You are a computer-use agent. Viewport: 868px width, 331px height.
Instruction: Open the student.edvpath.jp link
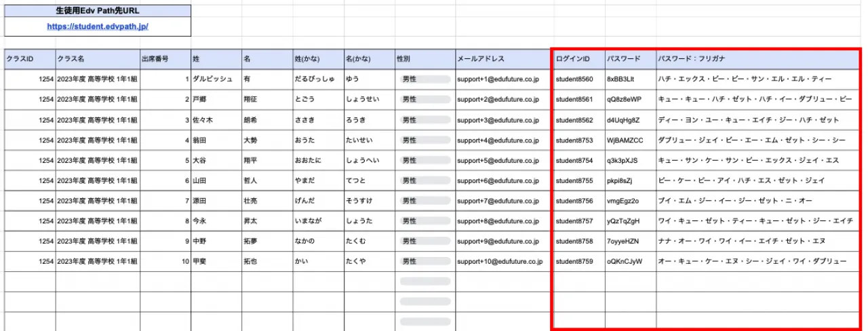pyautogui.click(x=98, y=26)
